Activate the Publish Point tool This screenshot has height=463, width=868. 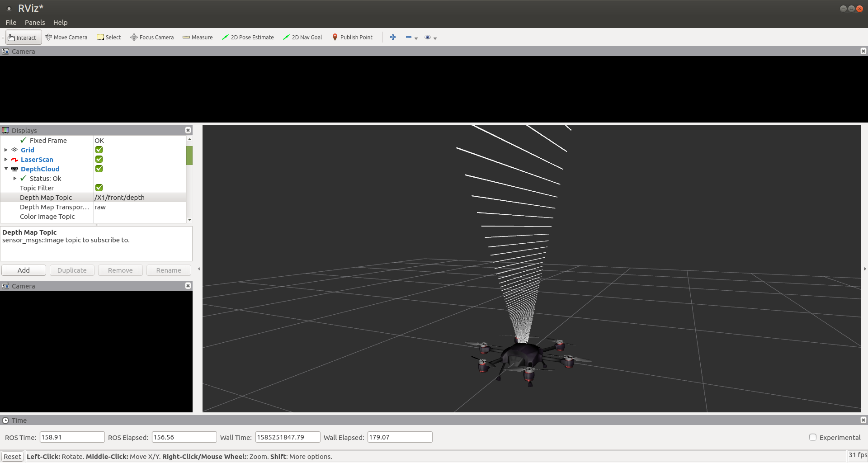click(x=352, y=37)
